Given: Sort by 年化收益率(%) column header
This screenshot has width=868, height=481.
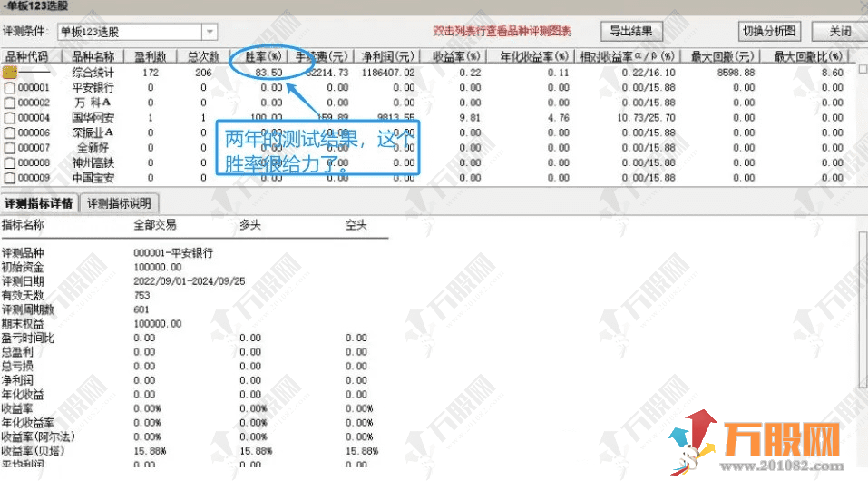Looking at the screenshot, I should click(533, 56).
